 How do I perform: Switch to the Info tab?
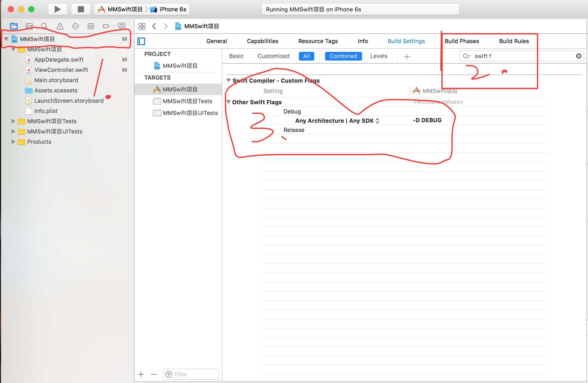pyautogui.click(x=363, y=41)
